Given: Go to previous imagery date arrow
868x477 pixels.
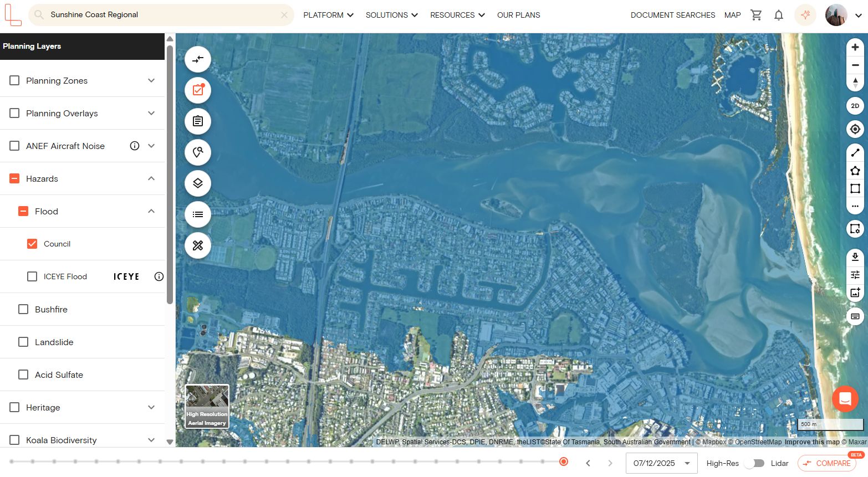Looking at the screenshot, I should [588, 463].
